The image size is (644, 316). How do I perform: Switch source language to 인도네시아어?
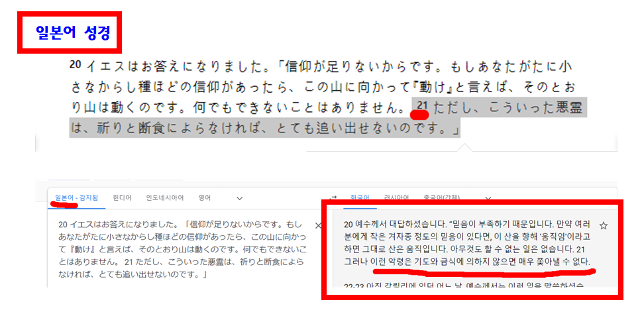tap(165, 197)
